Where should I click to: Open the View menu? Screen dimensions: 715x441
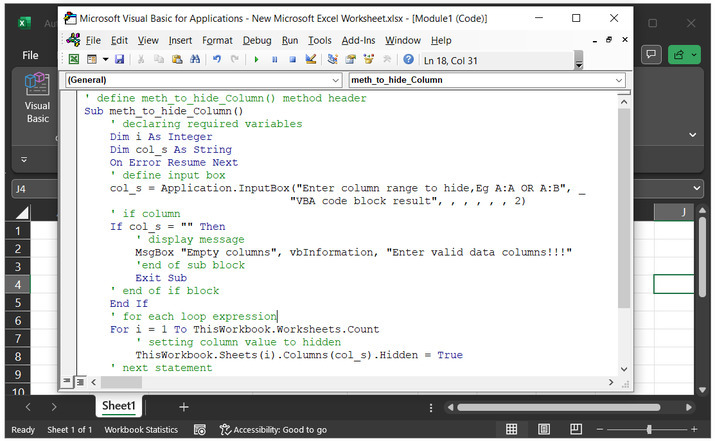pyautogui.click(x=148, y=40)
